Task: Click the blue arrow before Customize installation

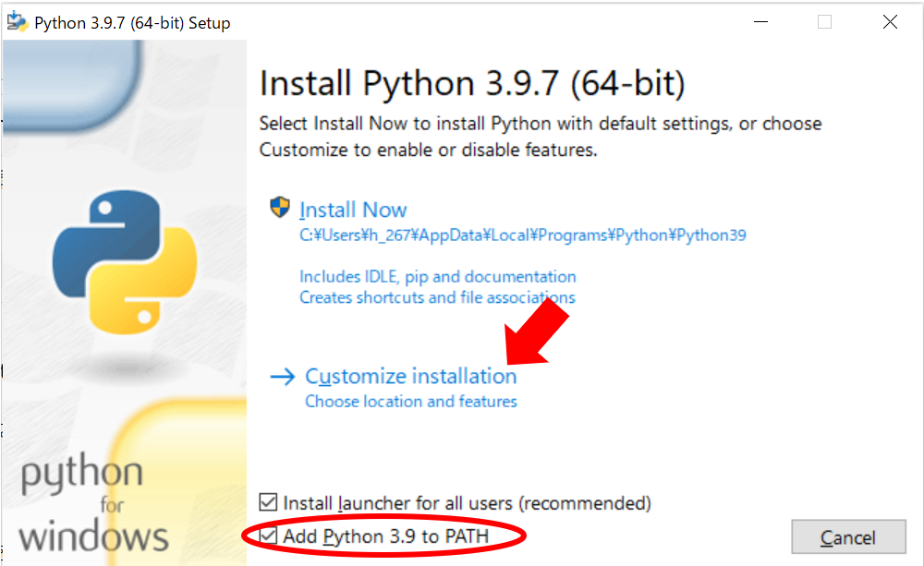Action: pos(282,377)
